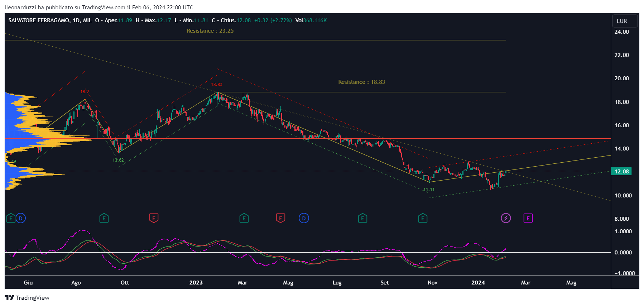Click the Lug label on the time axis
The width and height of the screenshot is (644, 306).
tap(337, 283)
